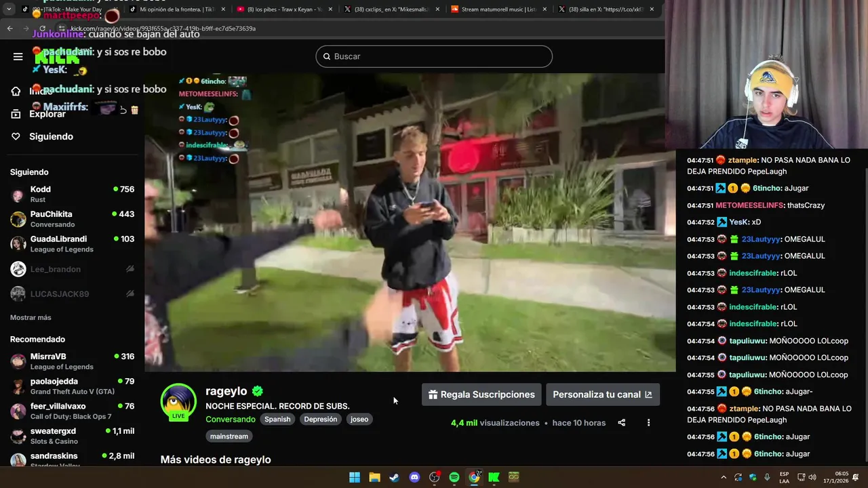Open recommended channel sandraskins

pyautogui.click(x=72, y=460)
